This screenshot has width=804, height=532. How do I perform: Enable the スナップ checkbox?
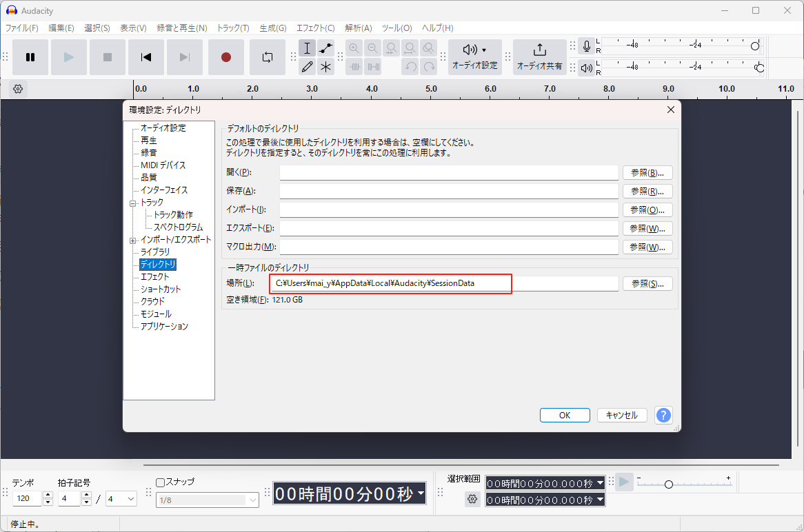point(160,482)
